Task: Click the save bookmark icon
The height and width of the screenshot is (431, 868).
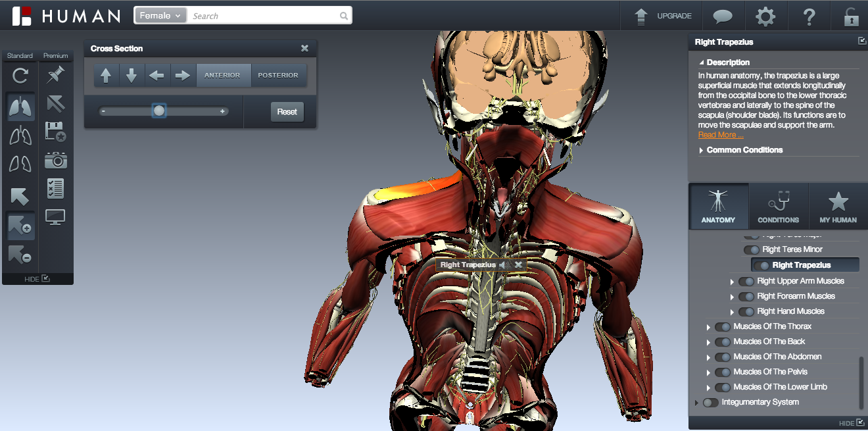Action: point(56,132)
